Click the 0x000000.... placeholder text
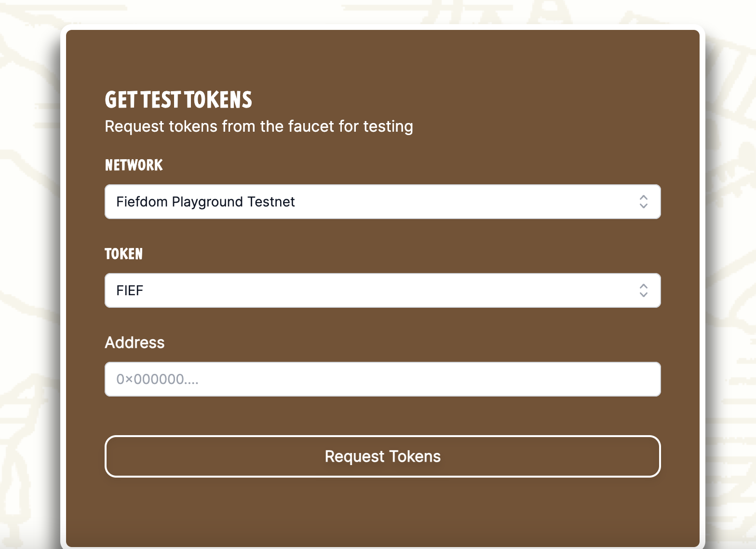This screenshot has width=756, height=549. pyautogui.click(x=157, y=380)
